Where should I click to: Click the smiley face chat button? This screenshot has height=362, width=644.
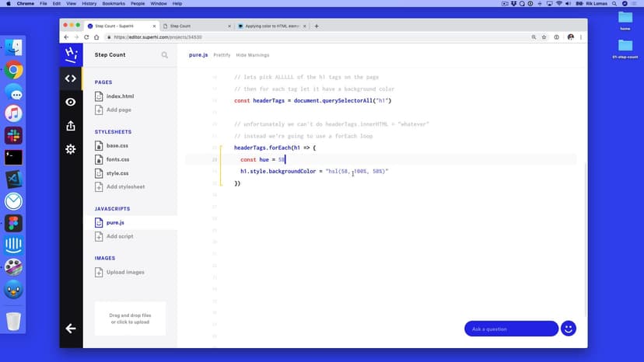tap(569, 329)
